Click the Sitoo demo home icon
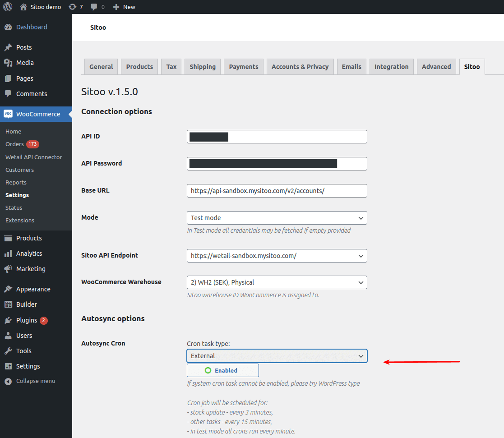The image size is (504, 438). point(24,7)
